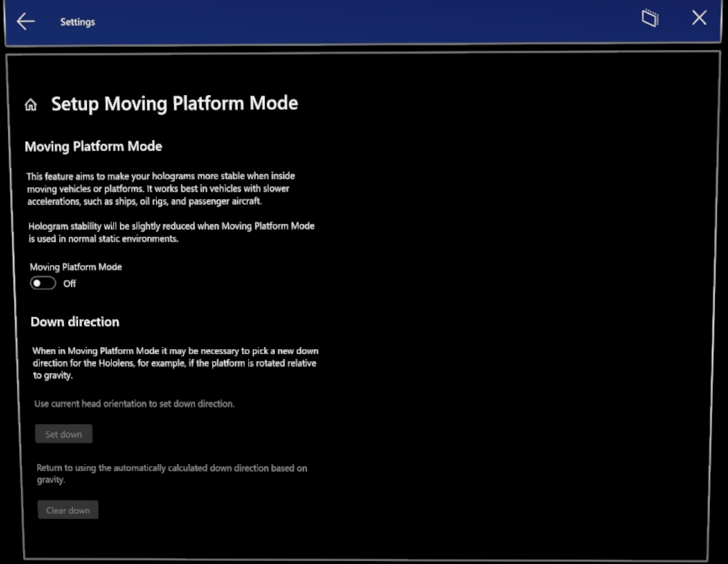Click the Off label next to the toggle

[70, 284]
